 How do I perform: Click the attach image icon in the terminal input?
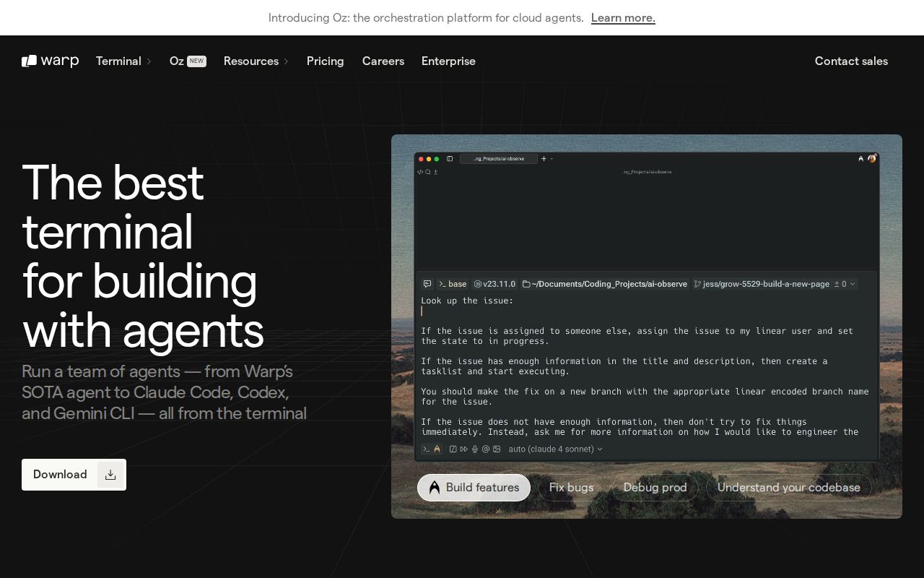pyautogui.click(x=497, y=449)
